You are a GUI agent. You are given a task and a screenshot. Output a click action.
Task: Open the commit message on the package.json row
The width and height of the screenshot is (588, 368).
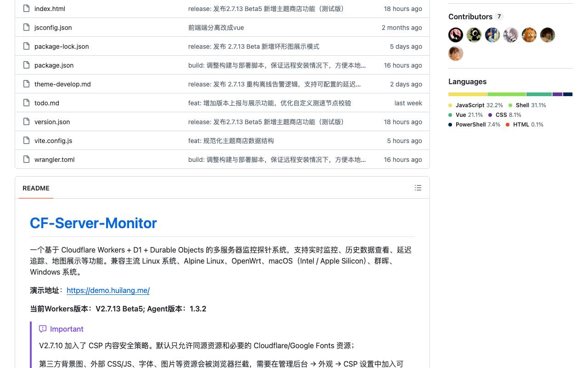[x=277, y=65]
